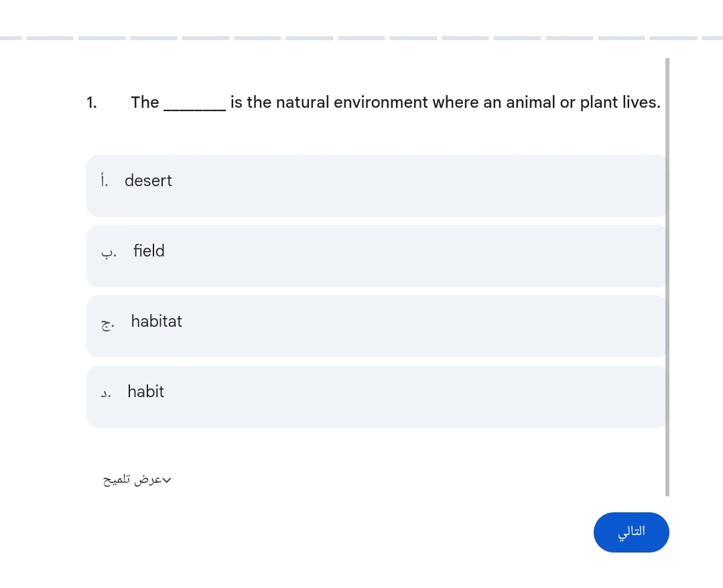Click the ب label beside field
Viewport: 723px width, 588px height.
[108, 252]
